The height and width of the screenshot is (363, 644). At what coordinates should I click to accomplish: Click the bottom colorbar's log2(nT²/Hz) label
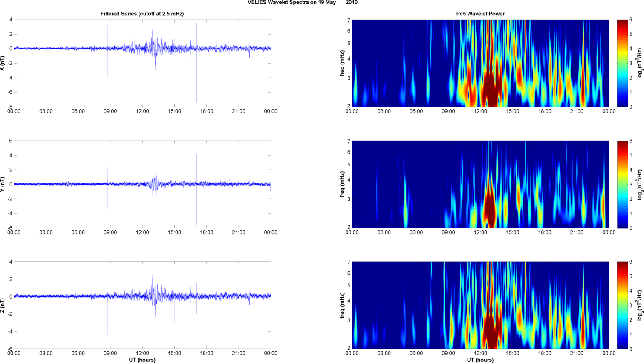pos(640,305)
